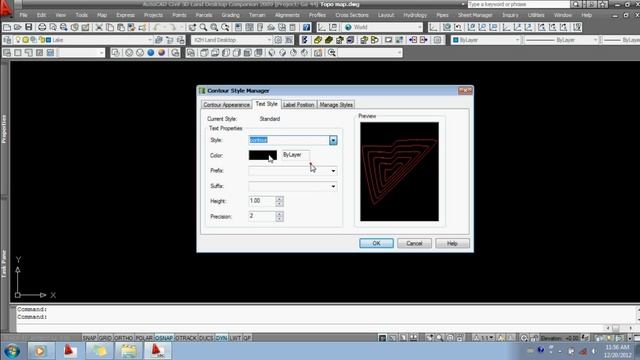Image resolution: width=640 pixels, height=360 pixels.
Task: Click the Paste clipboard icon
Action: 121,27
